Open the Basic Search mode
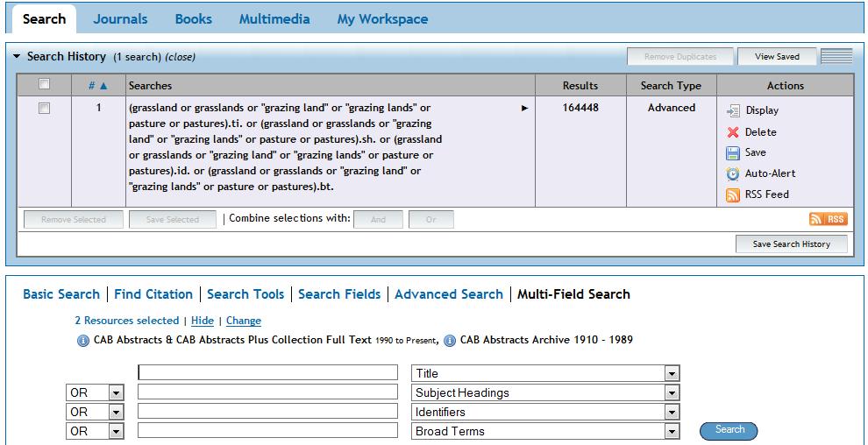 pos(61,294)
